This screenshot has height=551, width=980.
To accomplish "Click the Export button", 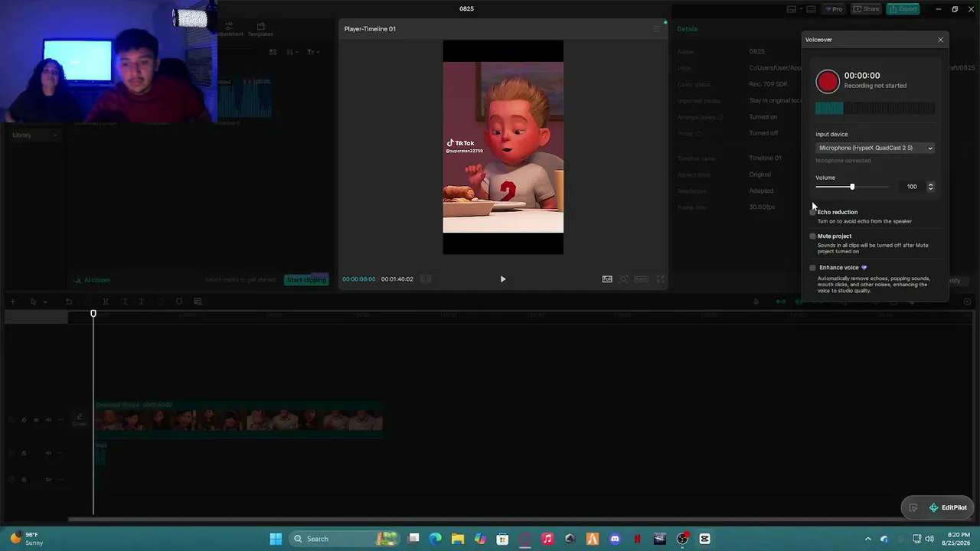I will coord(903,9).
